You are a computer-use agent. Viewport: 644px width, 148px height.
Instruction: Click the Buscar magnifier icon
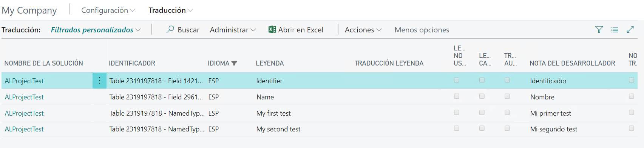coord(170,29)
